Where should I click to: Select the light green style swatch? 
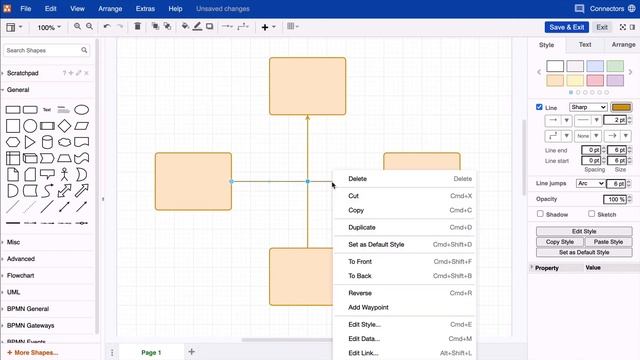[615, 66]
